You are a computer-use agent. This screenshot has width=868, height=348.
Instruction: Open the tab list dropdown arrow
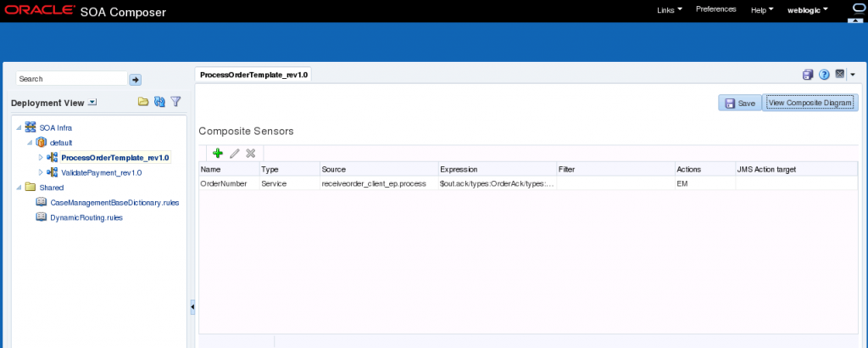pos(853,75)
